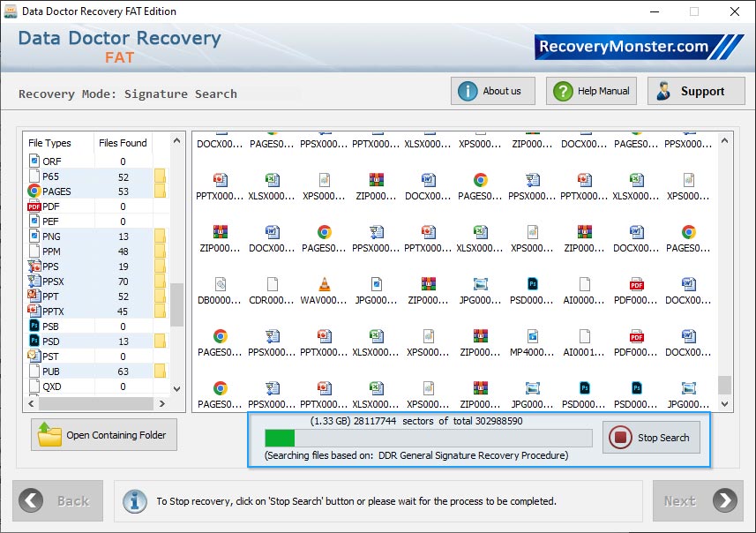Open the folder icon next to the PUB row
Viewport: 756px width, 533px height.
(159, 371)
